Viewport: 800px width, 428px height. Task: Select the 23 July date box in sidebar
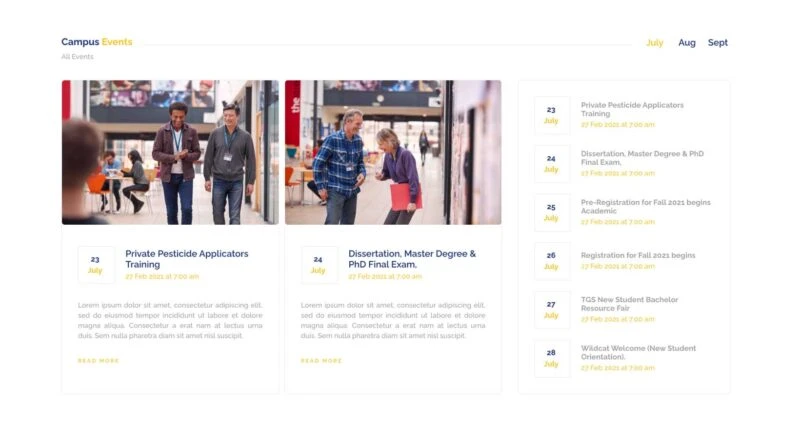pyautogui.click(x=551, y=115)
